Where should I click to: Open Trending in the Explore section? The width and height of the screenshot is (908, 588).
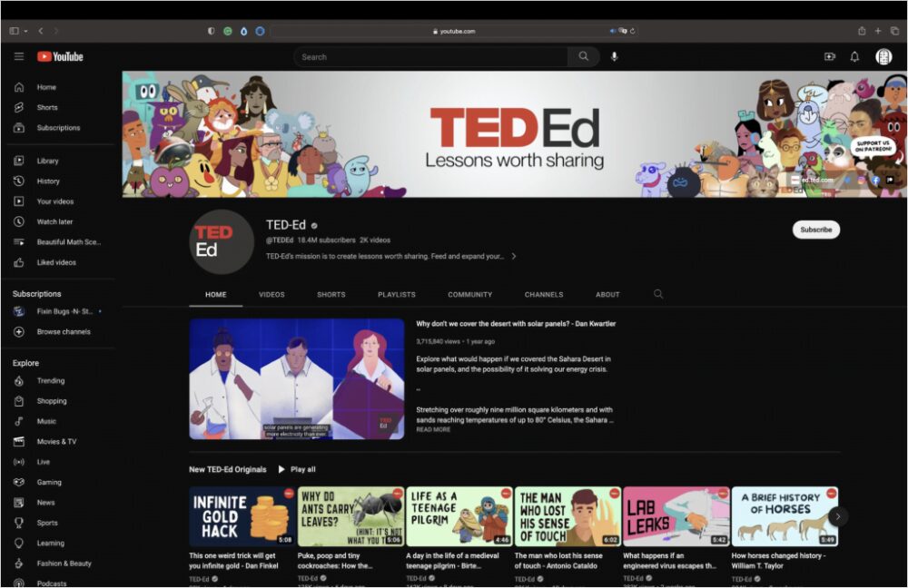pyautogui.click(x=50, y=381)
